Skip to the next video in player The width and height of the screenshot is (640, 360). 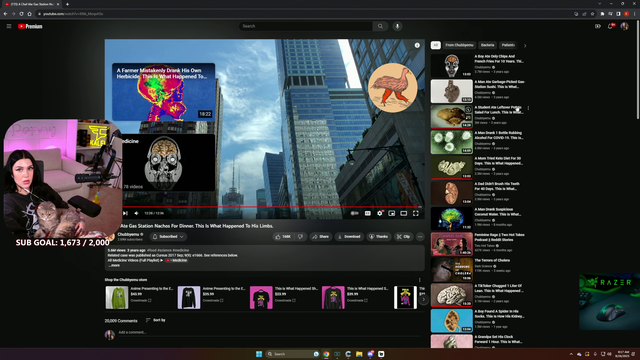pyautogui.click(x=125, y=213)
